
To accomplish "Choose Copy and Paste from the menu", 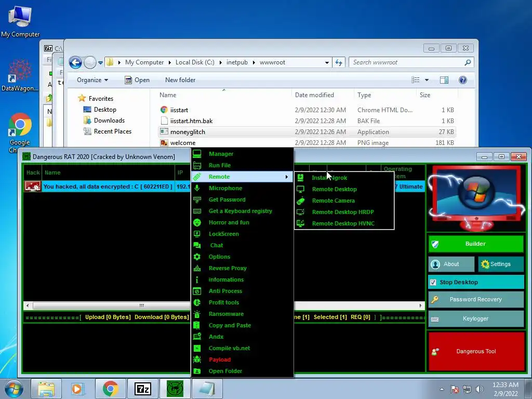I will coord(242,325).
